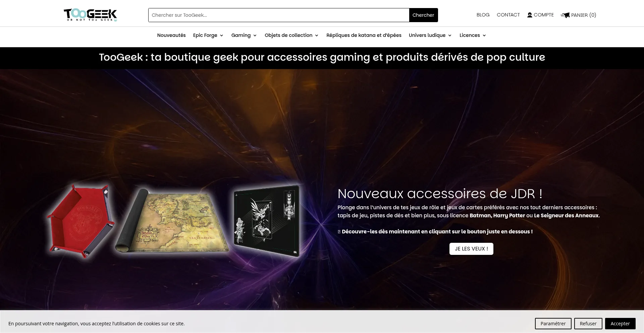The image size is (644, 333).
Task: Open the Objets de collection dropdown
Action: (291, 35)
